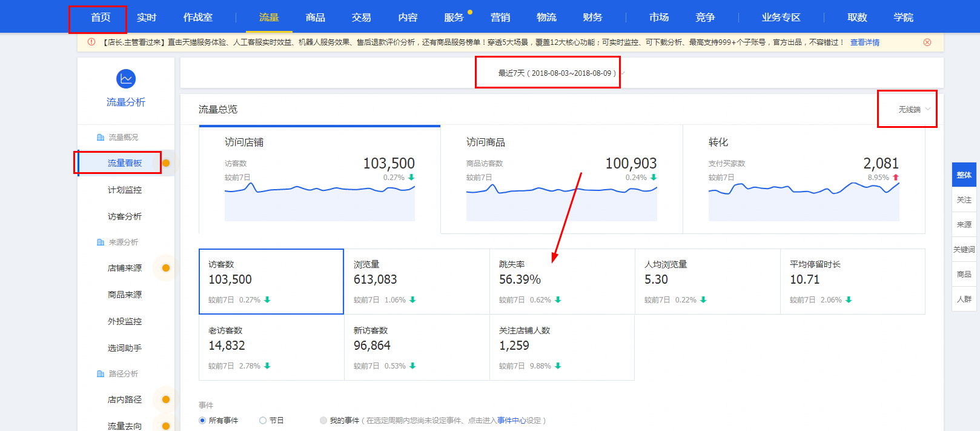Open 商品来源 in the sidebar

click(x=125, y=295)
